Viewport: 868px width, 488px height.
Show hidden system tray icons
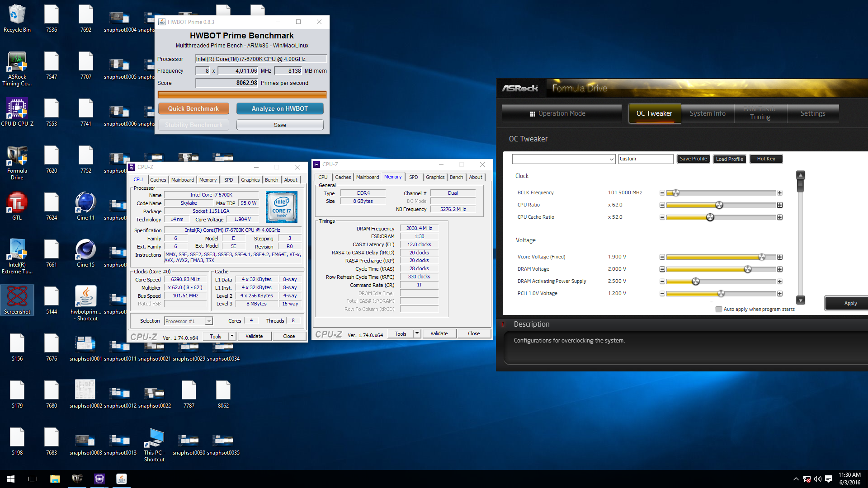pyautogui.click(x=796, y=479)
